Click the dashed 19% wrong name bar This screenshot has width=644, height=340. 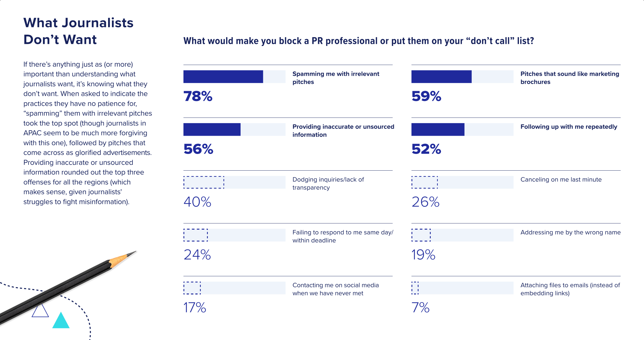tap(421, 235)
